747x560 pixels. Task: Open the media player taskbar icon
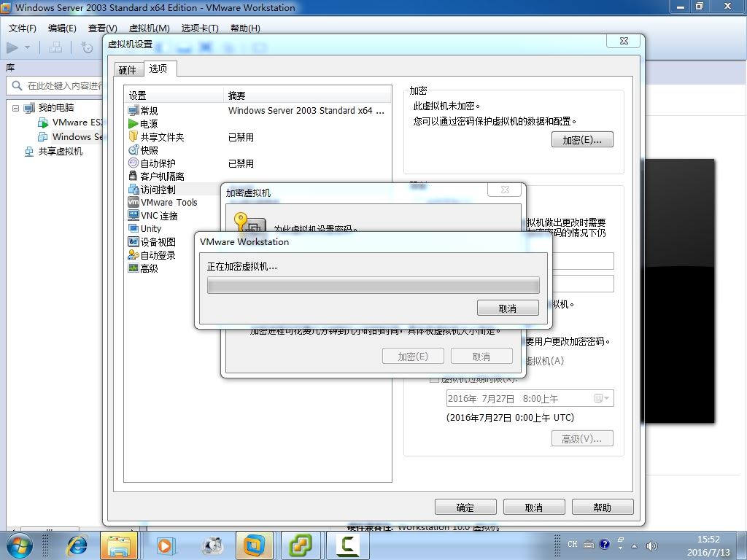166,545
